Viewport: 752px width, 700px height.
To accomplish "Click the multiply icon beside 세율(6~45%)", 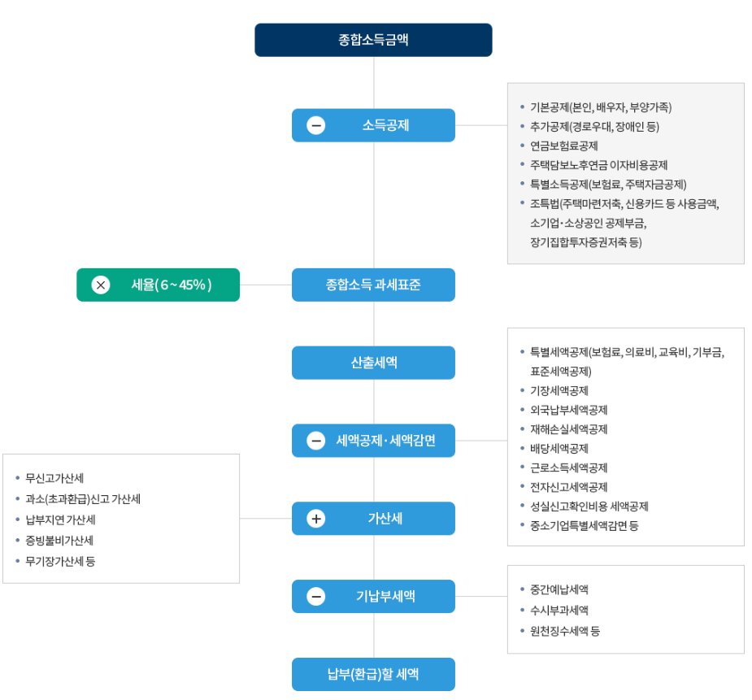I will tap(101, 285).
